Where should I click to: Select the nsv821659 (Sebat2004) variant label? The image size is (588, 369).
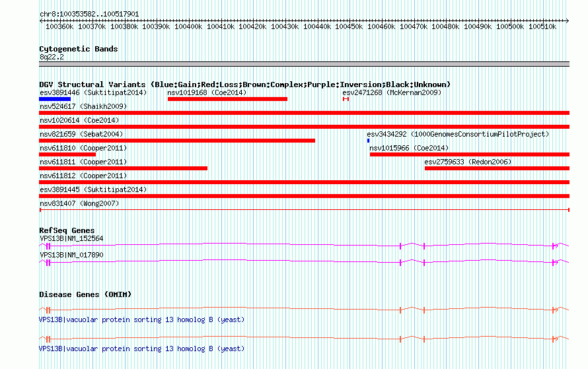tap(81, 134)
